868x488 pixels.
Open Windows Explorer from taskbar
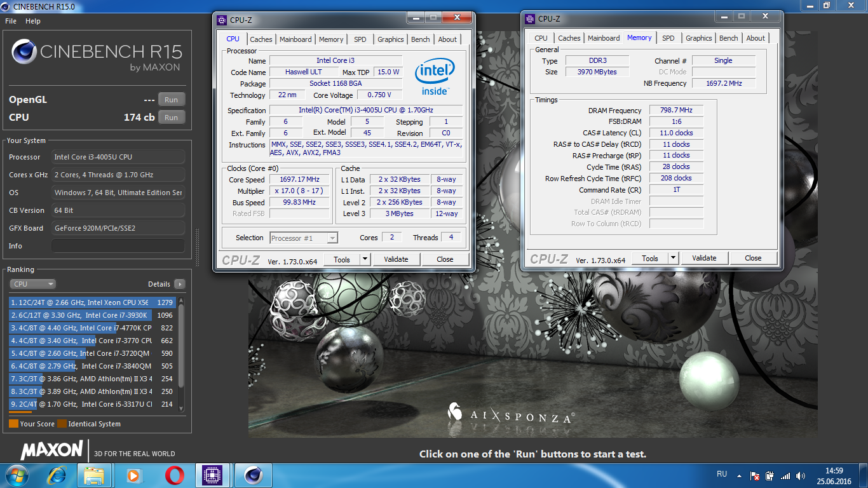coord(94,475)
